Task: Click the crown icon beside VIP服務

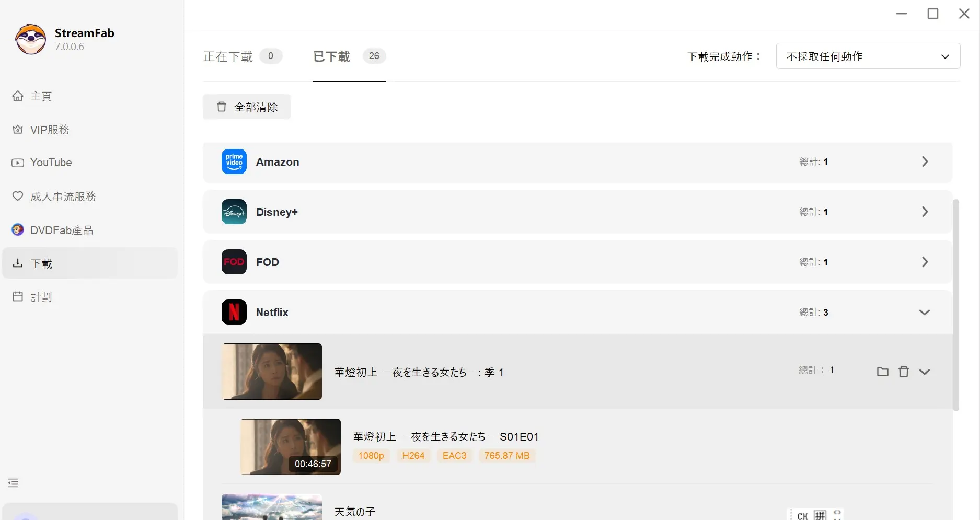Action: [18, 129]
